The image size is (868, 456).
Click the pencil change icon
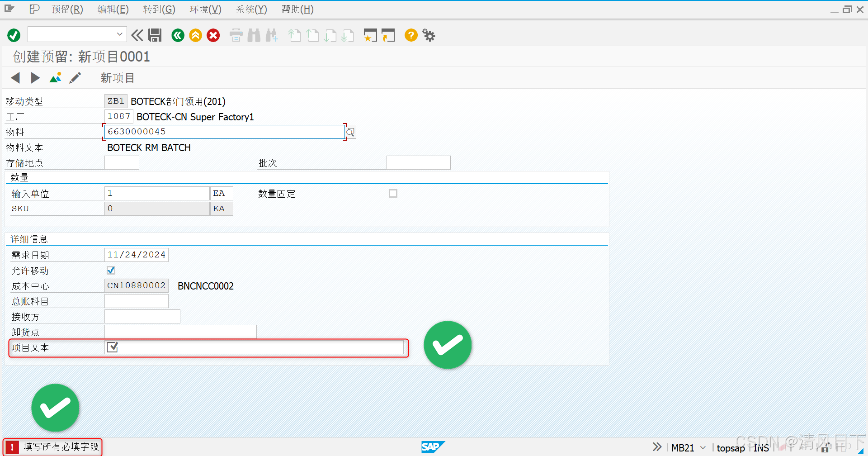coord(75,78)
